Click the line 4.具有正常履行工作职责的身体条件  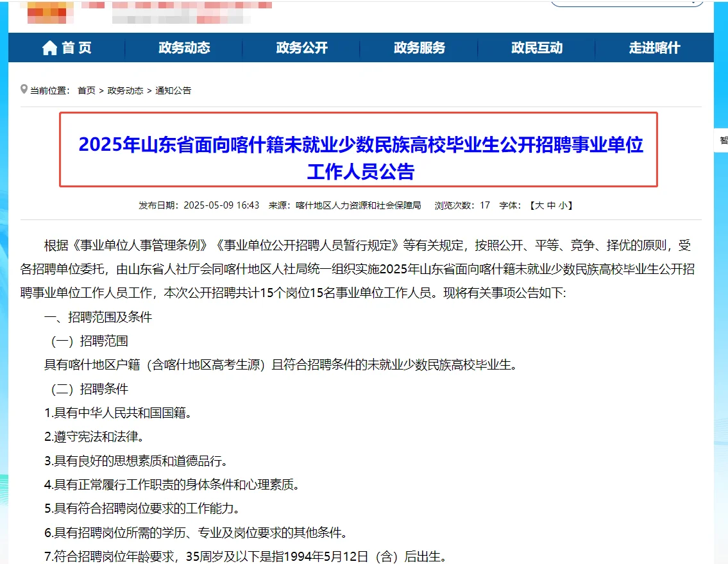[172, 484]
